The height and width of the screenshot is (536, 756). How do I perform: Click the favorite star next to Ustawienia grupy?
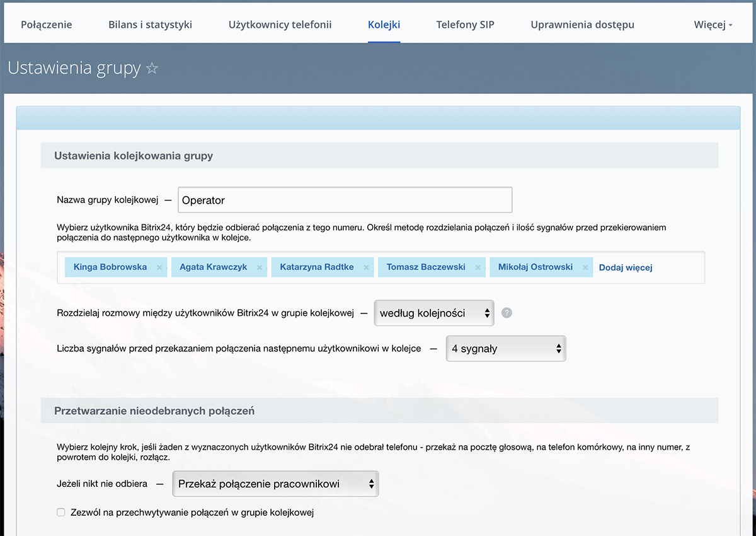coord(152,69)
